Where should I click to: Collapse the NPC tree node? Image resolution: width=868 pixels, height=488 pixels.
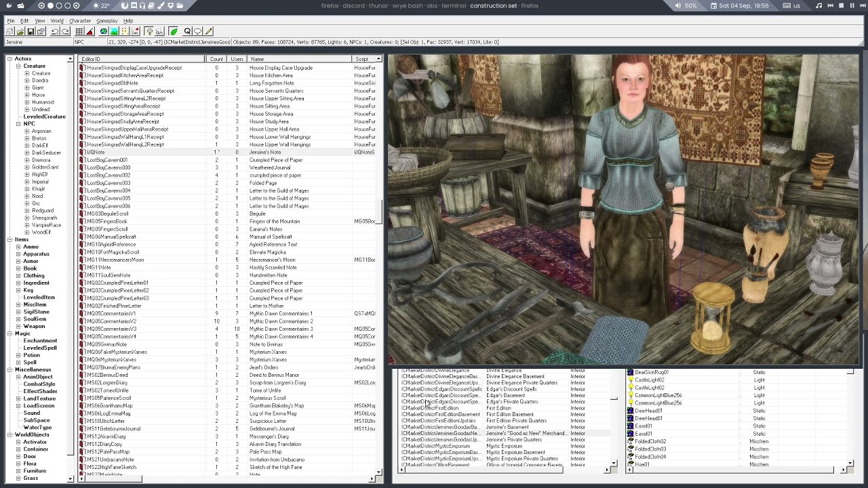click(x=18, y=124)
